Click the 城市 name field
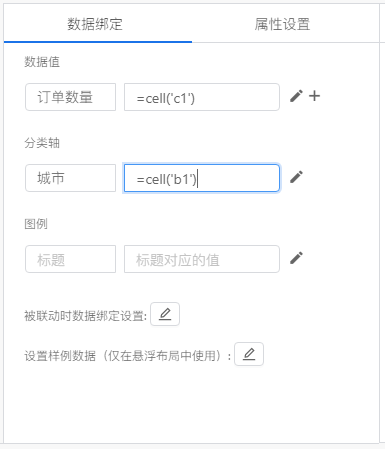 pos(70,178)
